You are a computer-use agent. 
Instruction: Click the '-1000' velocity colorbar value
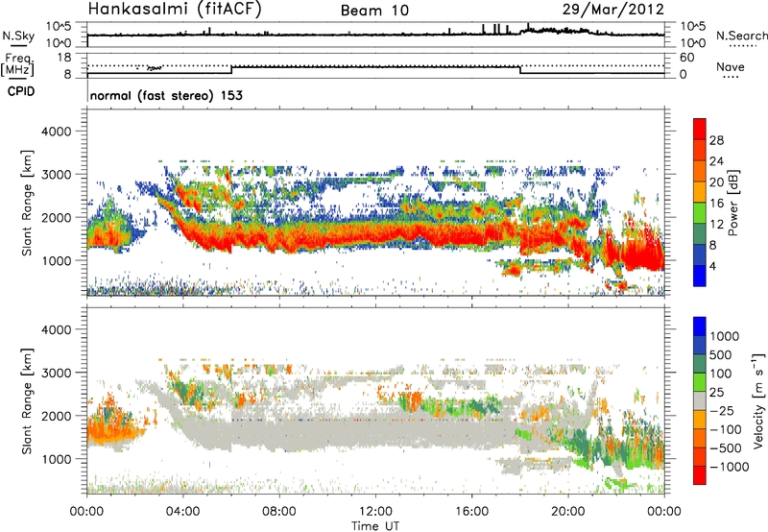[x=729, y=467]
